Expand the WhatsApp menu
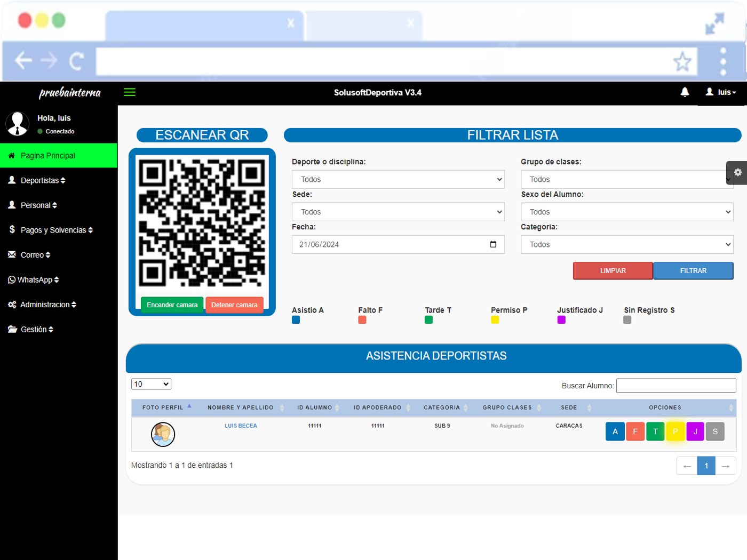The width and height of the screenshot is (747, 560). point(59,279)
